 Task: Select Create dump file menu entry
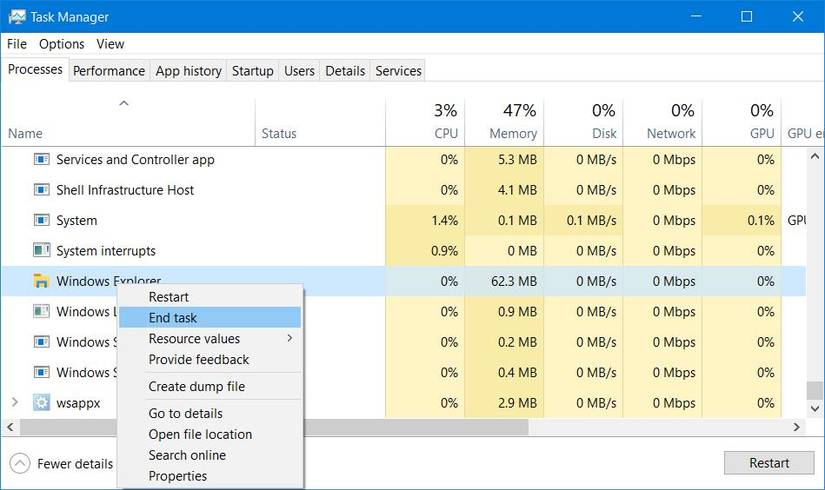(x=196, y=387)
